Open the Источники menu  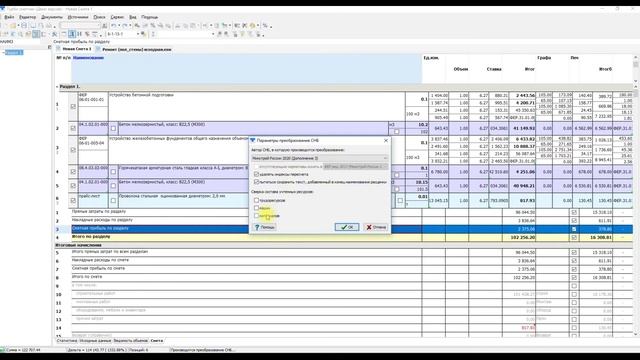(x=78, y=17)
